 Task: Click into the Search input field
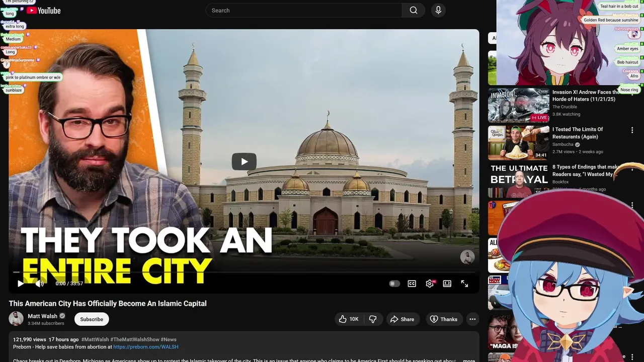pos(304,10)
